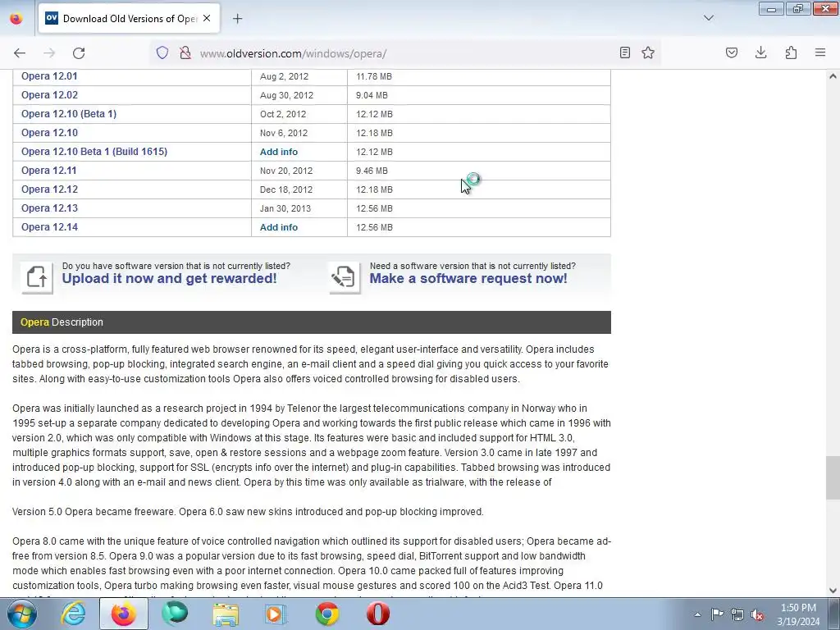Click the page scroll up arrow

pyautogui.click(x=833, y=76)
